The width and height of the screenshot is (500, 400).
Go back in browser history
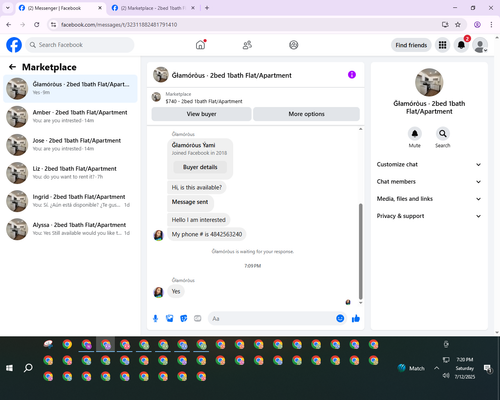click(9, 25)
